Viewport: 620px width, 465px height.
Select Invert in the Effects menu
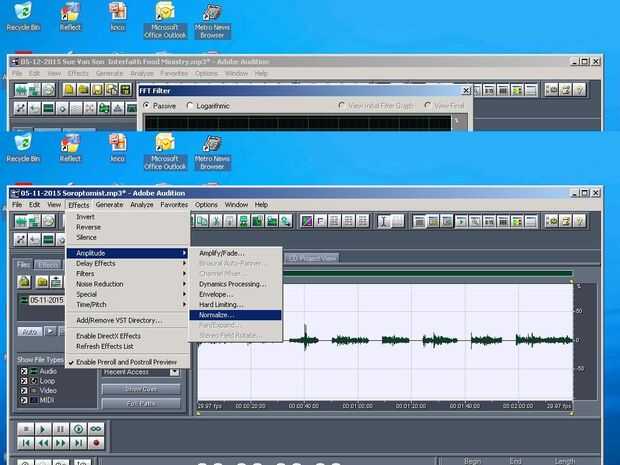[127, 217]
